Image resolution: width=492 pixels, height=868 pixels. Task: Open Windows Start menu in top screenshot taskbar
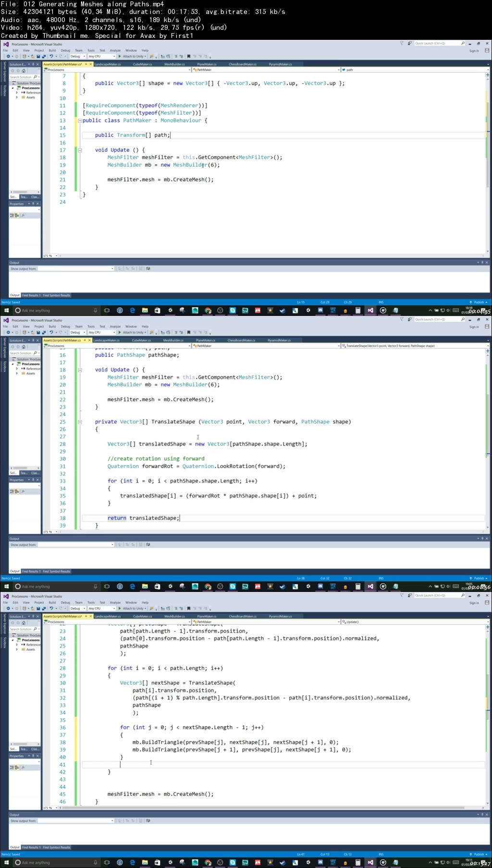coord(7,311)
